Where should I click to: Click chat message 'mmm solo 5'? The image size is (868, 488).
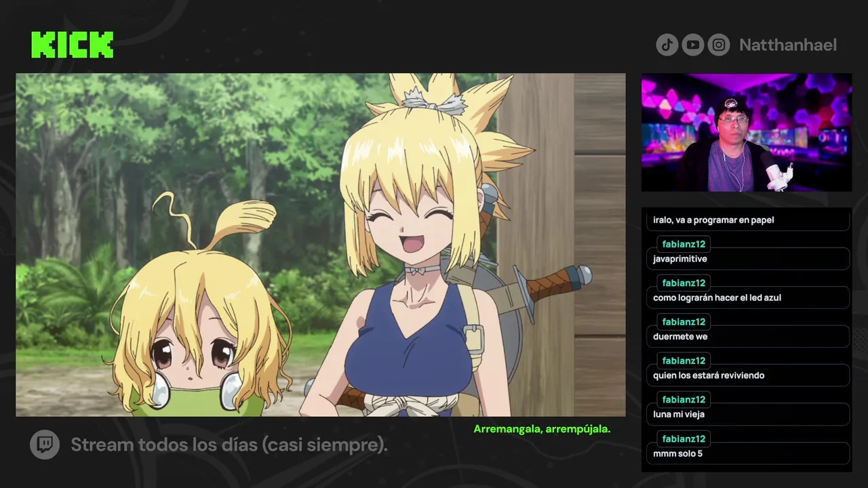[x=677, y=453]
